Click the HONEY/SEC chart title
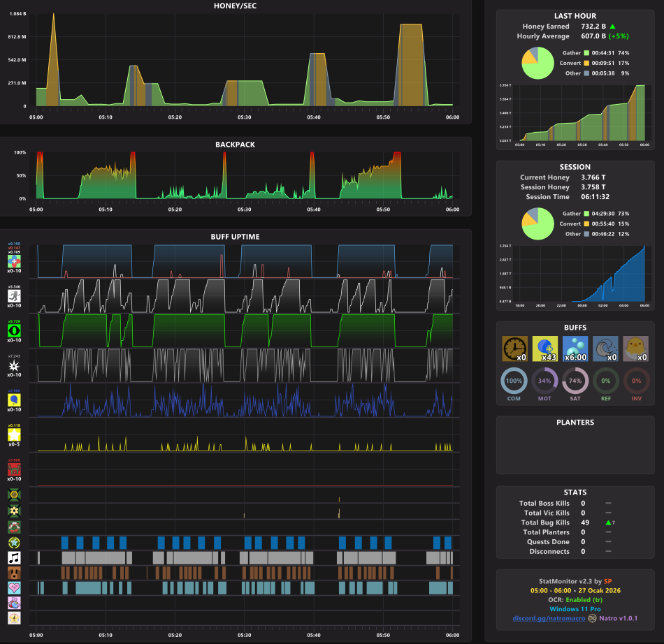664x644 pixels. tap(235, 6)
